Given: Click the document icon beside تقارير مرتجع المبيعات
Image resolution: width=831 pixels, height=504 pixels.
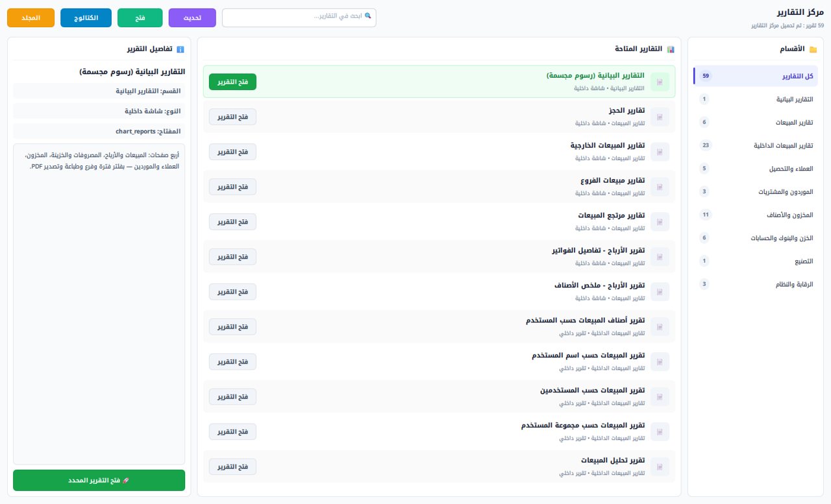Looking at the screenshot, I should pyautogui.click(x=660, y=222).
